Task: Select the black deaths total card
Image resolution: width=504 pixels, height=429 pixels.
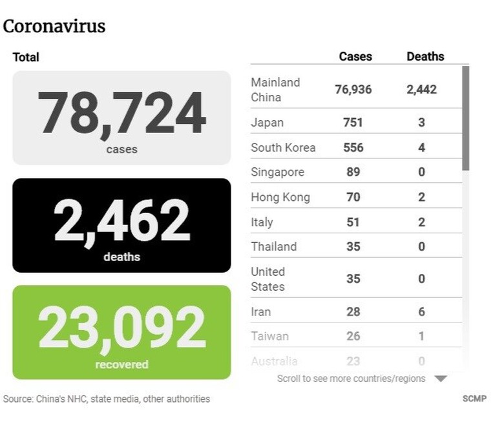Action: click(x=121, y=225)
